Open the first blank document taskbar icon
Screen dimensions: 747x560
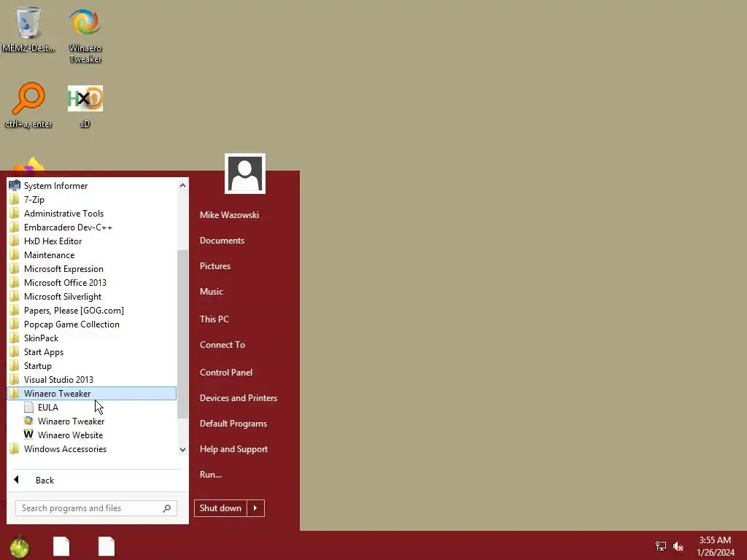[61, 547]
